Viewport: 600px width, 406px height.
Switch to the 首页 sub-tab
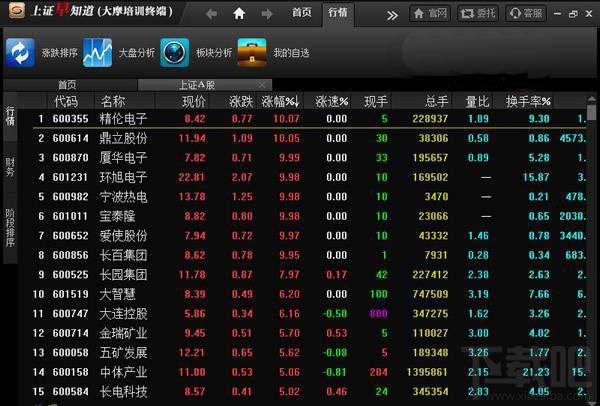pos(71,85)
